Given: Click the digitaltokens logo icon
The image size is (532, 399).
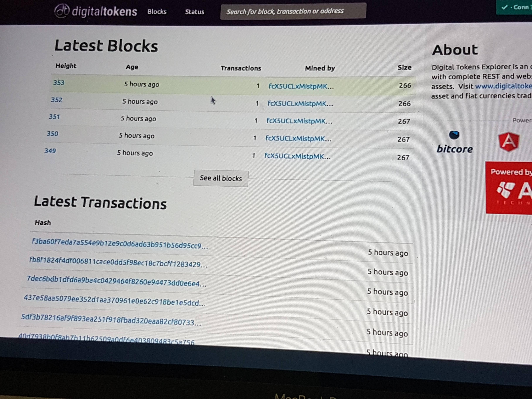Looking at the screenshot, I should click(62, 11).
